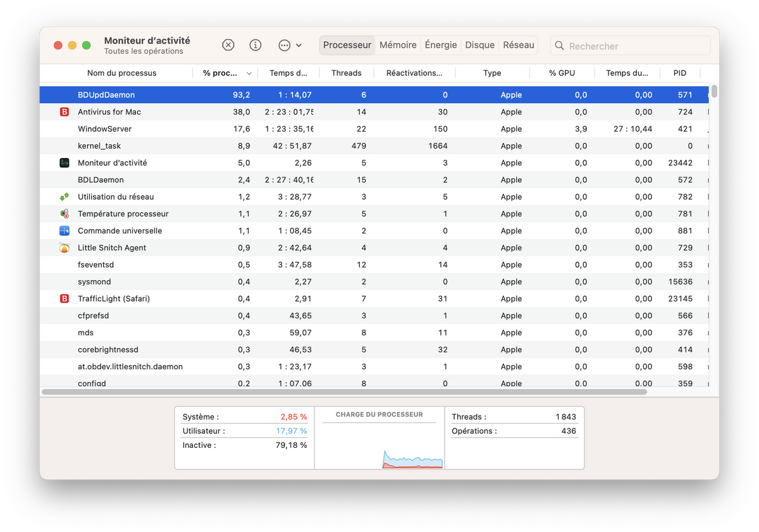Sort by Nom du processus column
This screenshot has height=532, width=759.
coord(121,73)
